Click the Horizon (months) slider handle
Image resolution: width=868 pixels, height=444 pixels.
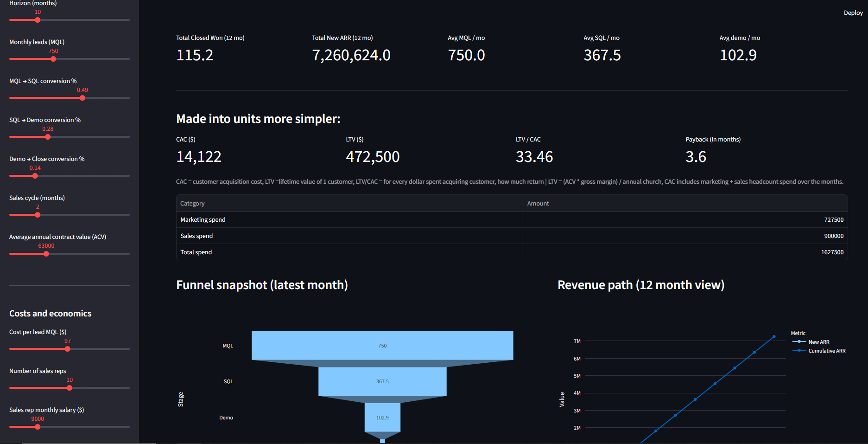point(38,20)
